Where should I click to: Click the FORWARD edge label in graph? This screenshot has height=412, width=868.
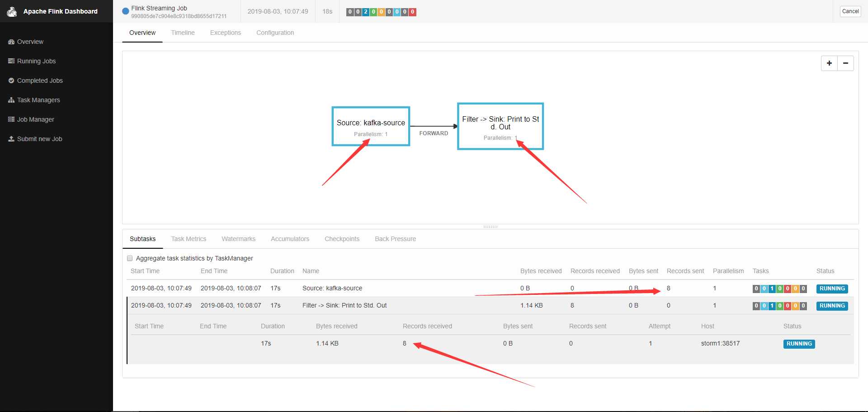(x=434, y=133)
